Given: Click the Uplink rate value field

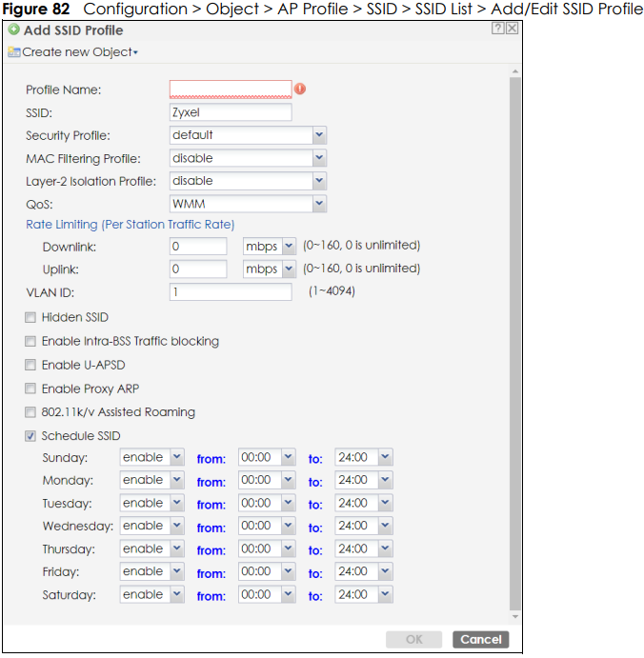Looking at the screenshot, I should coord(198,269).
